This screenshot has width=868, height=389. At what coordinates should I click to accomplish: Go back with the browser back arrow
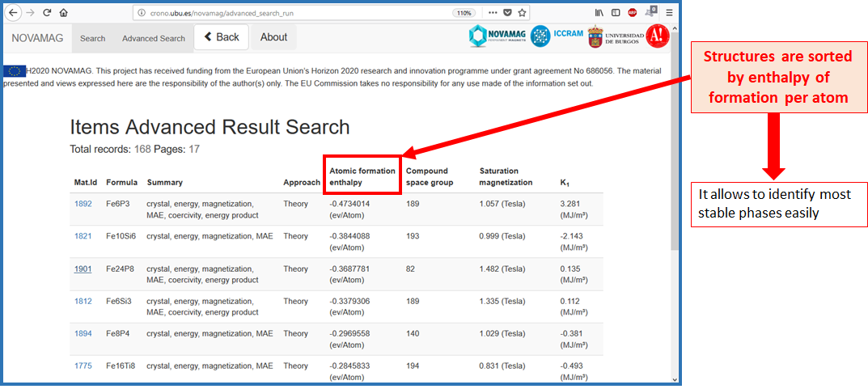[x=13, y=13]
